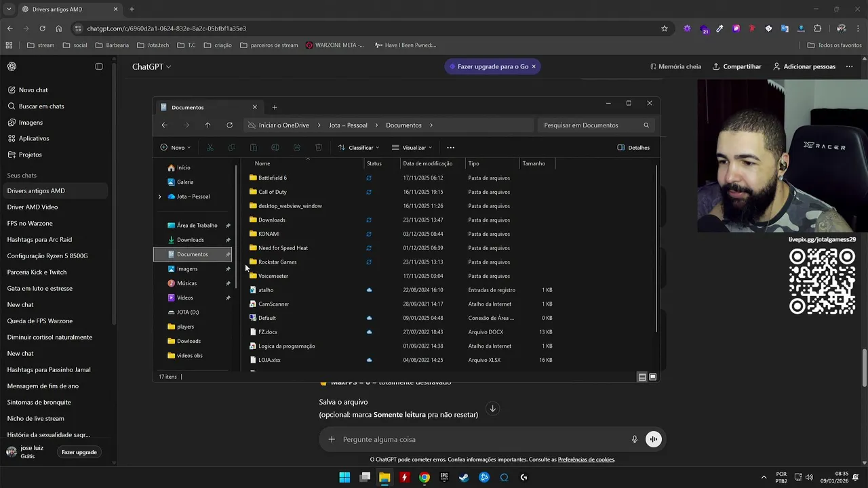Start Novo chat in ChatGPT sidebar

click(28, 90)
